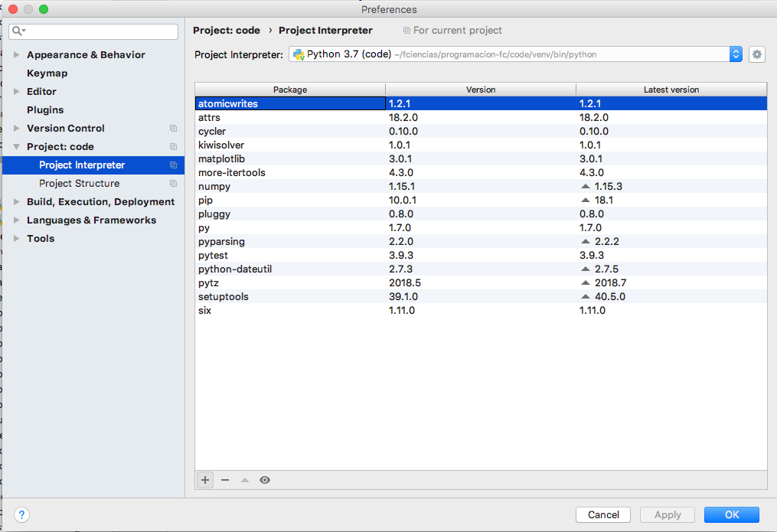Click the Python icon in interpreter field
This screenshot has width=777, height=532.
(x=299, y=54)
